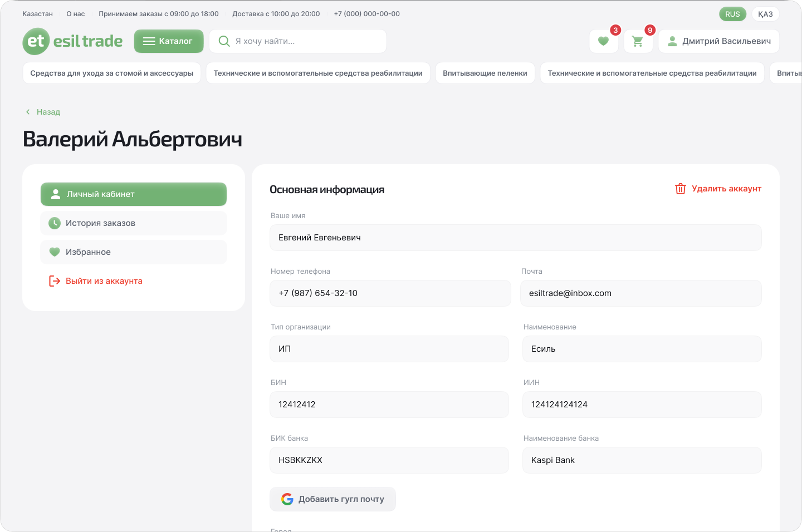Click the logout arrow icon

point(55,281)
